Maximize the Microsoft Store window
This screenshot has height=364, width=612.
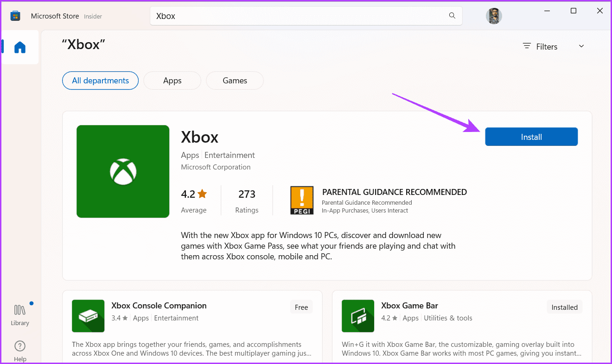(x=574, y=11)
